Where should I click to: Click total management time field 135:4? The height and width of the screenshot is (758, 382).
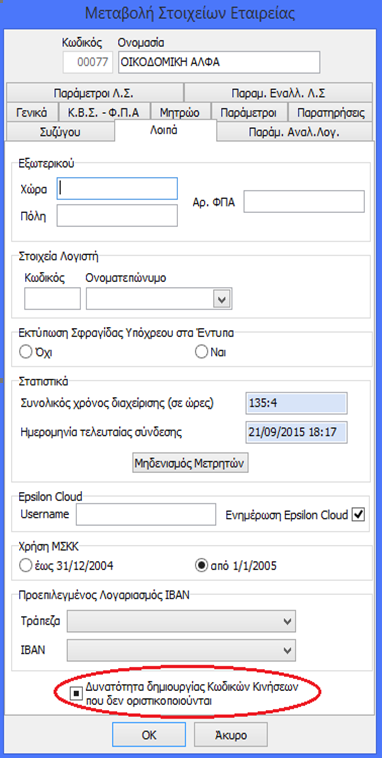coord(296,404)
